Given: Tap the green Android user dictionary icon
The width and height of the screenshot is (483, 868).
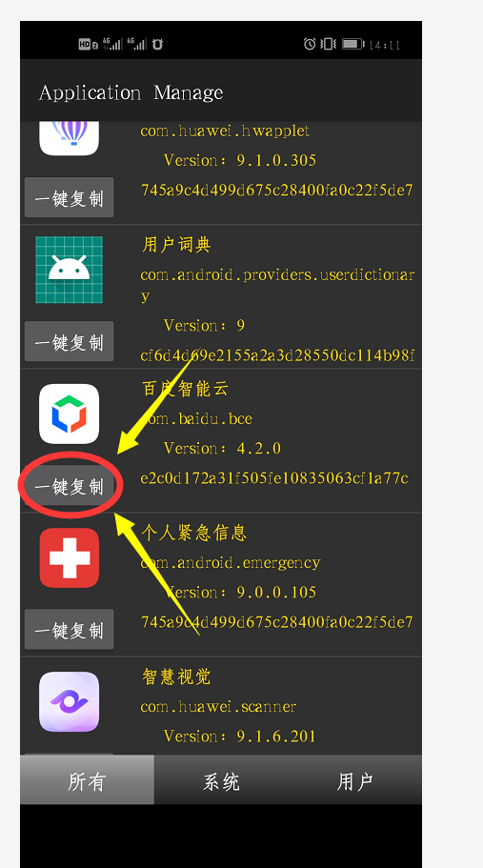Looking at the screenshot, I should click(70, 270).
